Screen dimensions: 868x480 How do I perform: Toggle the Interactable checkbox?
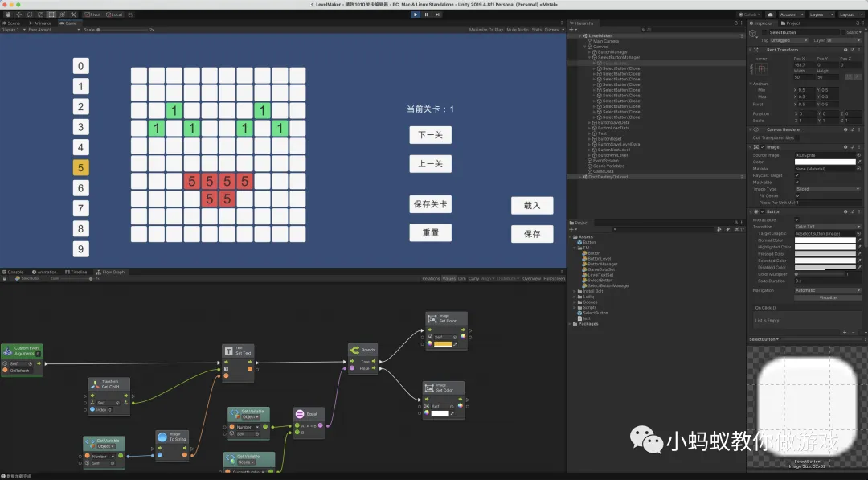pyautogui.click(x=797, y=219)
